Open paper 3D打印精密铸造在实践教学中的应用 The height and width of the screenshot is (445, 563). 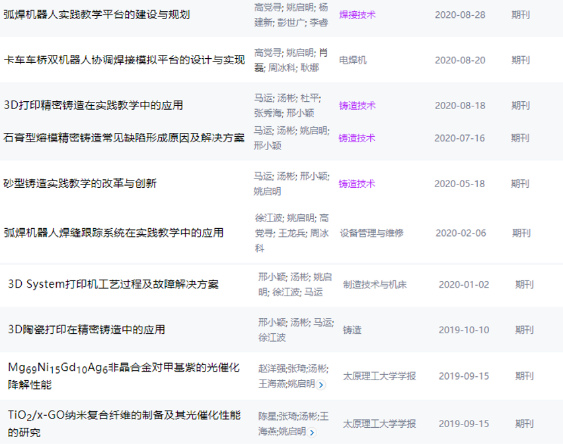[93, 105]
